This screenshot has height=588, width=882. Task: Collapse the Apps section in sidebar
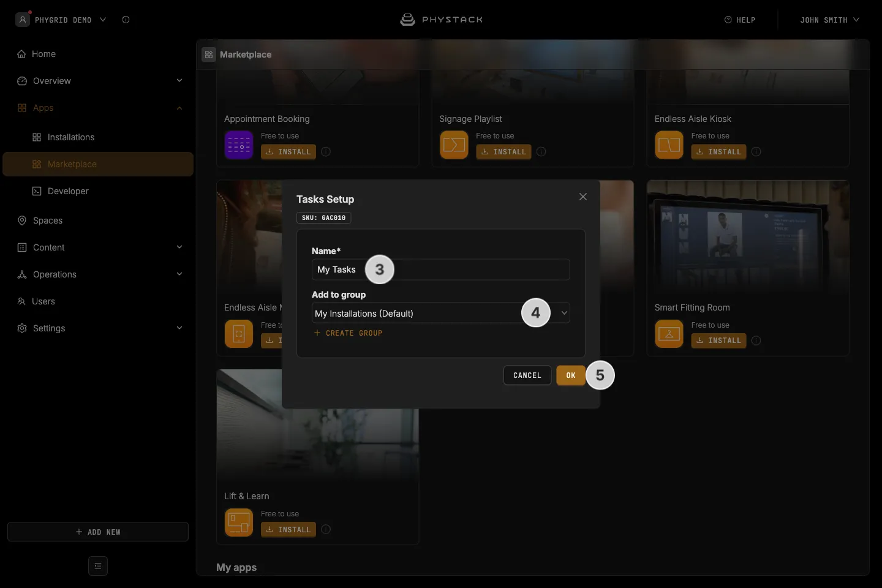pyautogui.click(x=98, y=108)
